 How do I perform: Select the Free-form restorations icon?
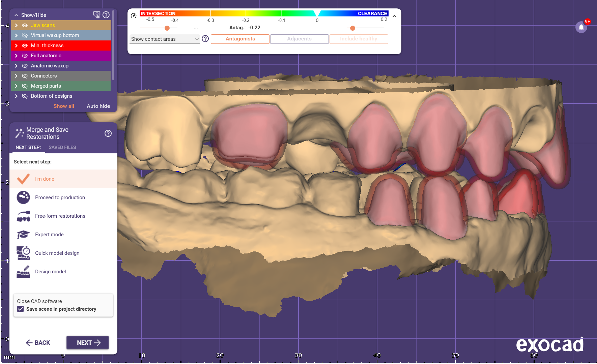[x=23, y=216]
